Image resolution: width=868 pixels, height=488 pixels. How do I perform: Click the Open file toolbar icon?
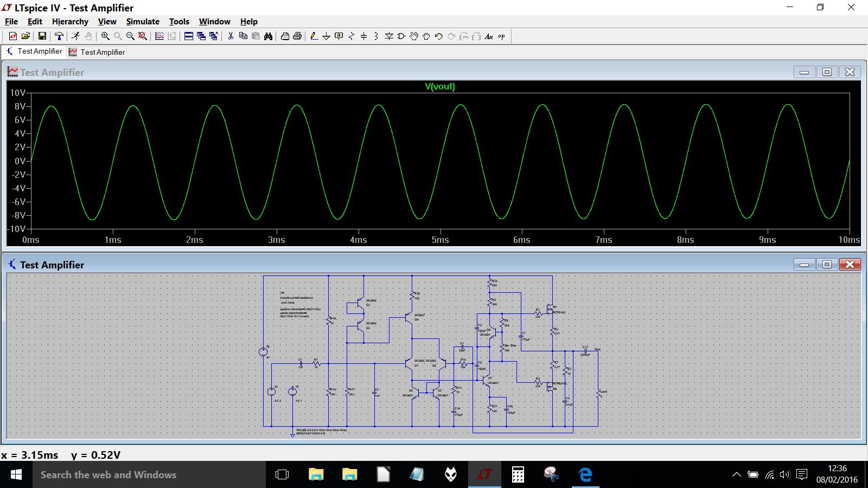[x=25, y=36]
